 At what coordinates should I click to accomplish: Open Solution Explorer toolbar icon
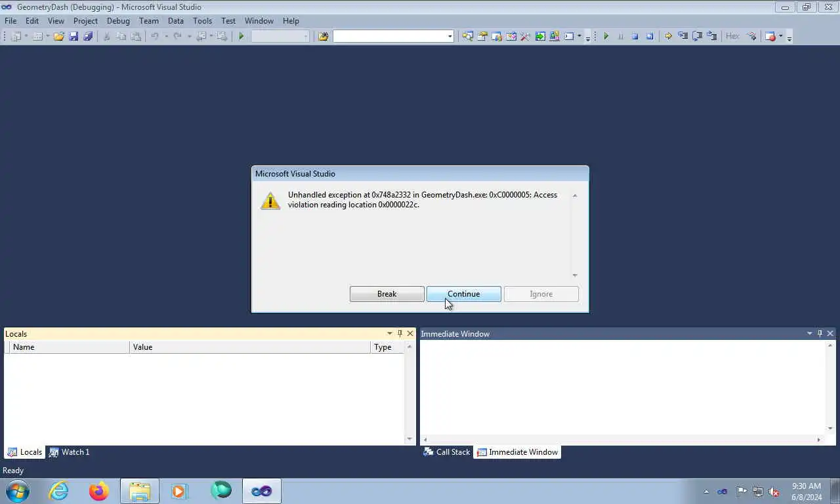point(467,36)
